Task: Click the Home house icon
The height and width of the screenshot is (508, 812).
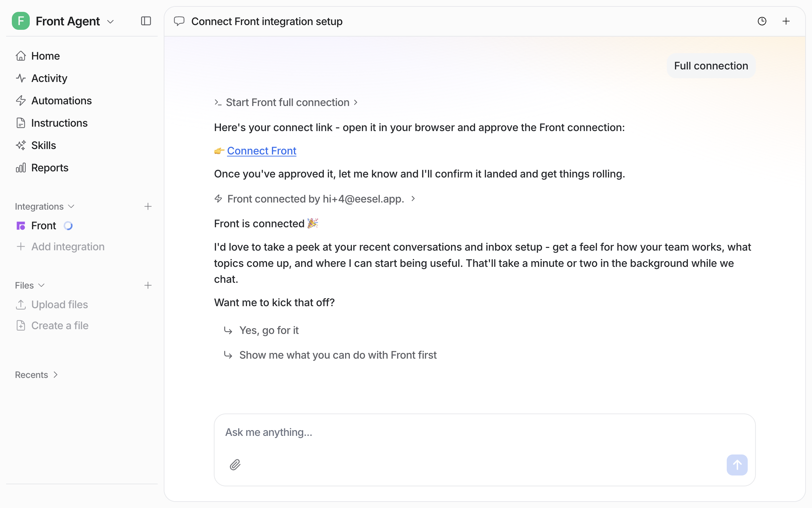Action: tap(21, 56)
